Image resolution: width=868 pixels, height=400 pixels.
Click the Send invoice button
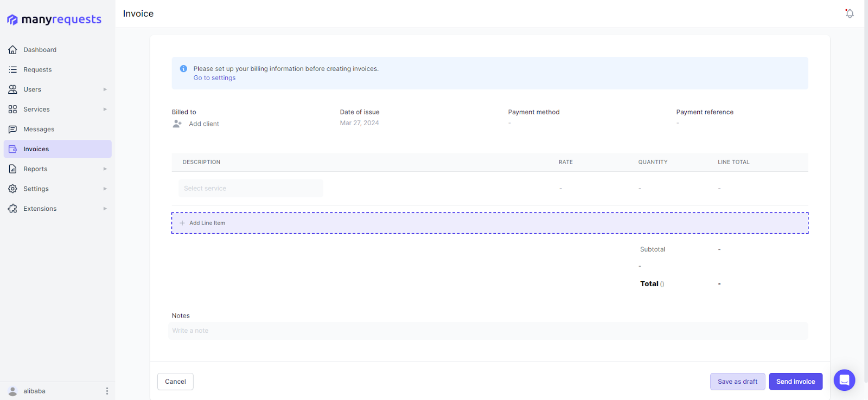(x=795, y=382)
